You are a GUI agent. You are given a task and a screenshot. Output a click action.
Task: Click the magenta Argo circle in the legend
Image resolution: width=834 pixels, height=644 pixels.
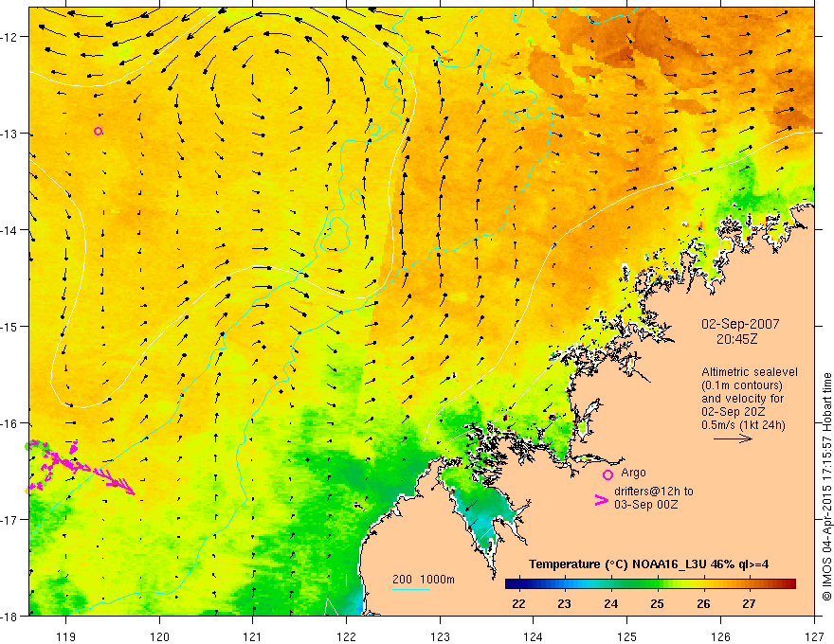point(607,474)
